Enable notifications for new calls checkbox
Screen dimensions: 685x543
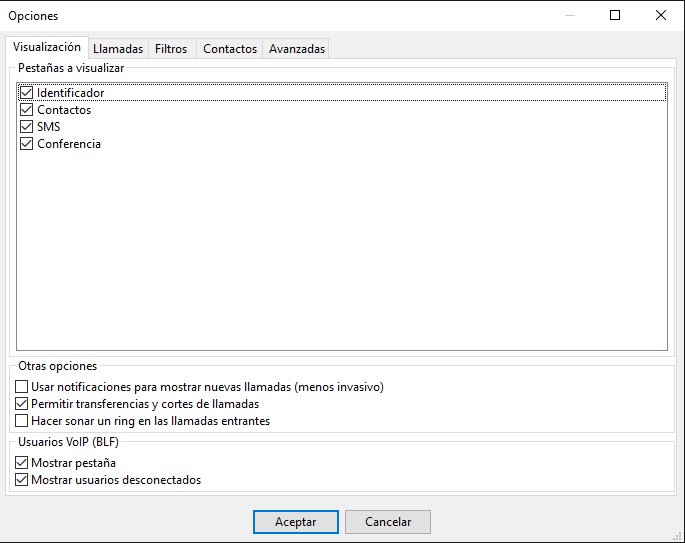23,387
